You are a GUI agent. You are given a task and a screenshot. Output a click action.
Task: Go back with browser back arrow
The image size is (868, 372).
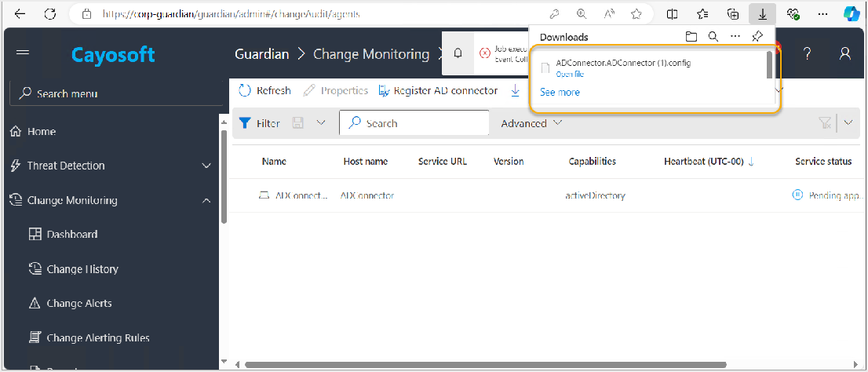pyautogui.click(x=20, y=14)
